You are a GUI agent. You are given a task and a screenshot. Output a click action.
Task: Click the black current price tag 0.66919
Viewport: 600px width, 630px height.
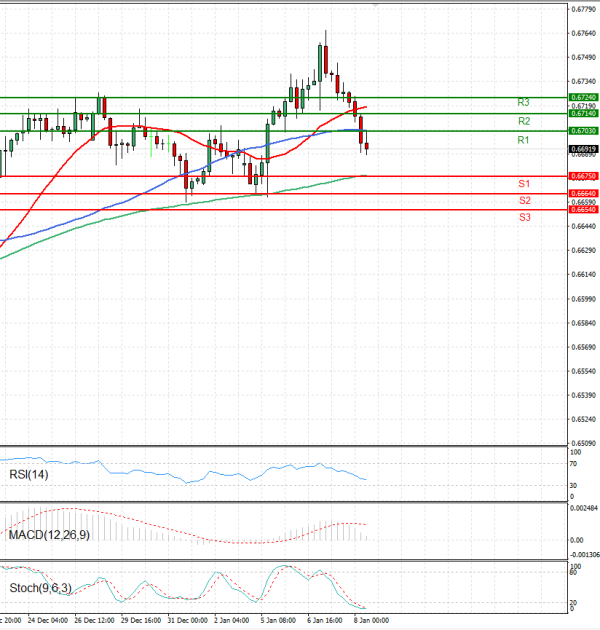[583, 149]
